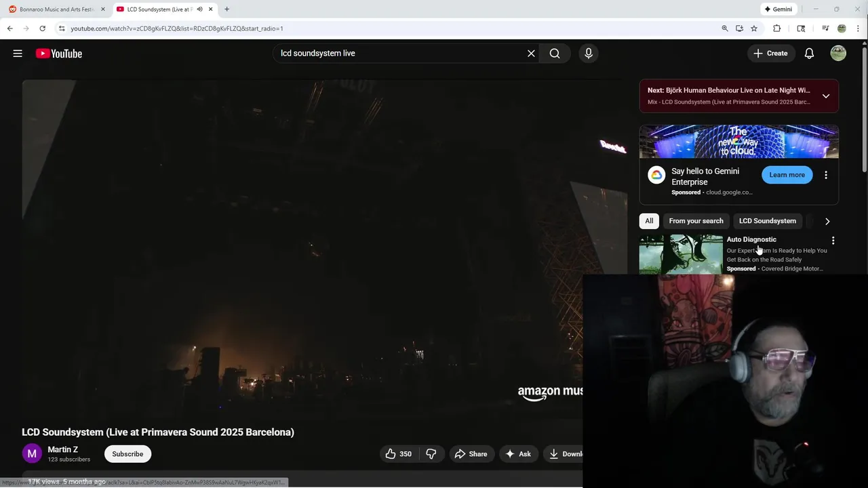Go to YouTube home via the logo
Viewport: 868px width, 488px height.
(59, 54)
